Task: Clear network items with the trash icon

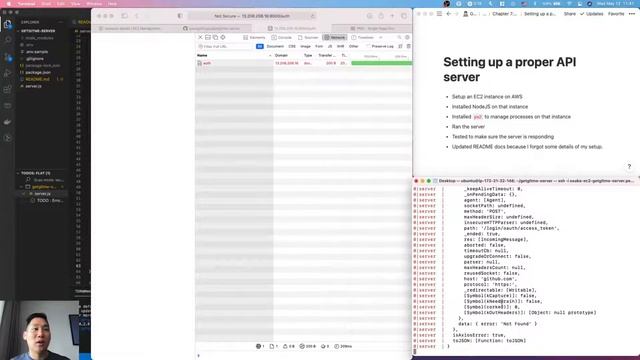Action: (409, 47)
